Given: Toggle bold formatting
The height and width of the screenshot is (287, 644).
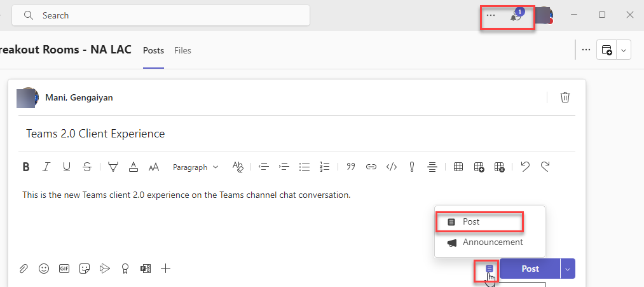Looking at the screenshot, I should [x=26, y=167].
